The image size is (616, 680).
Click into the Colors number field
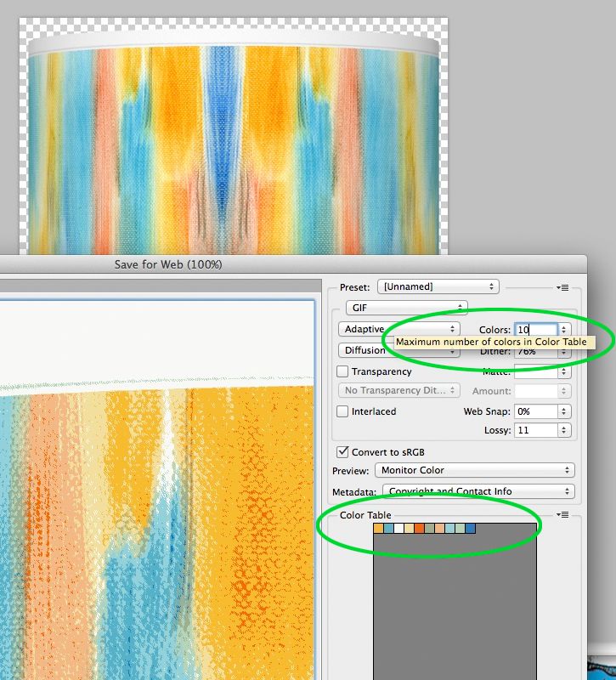click(x=534, y=330)
